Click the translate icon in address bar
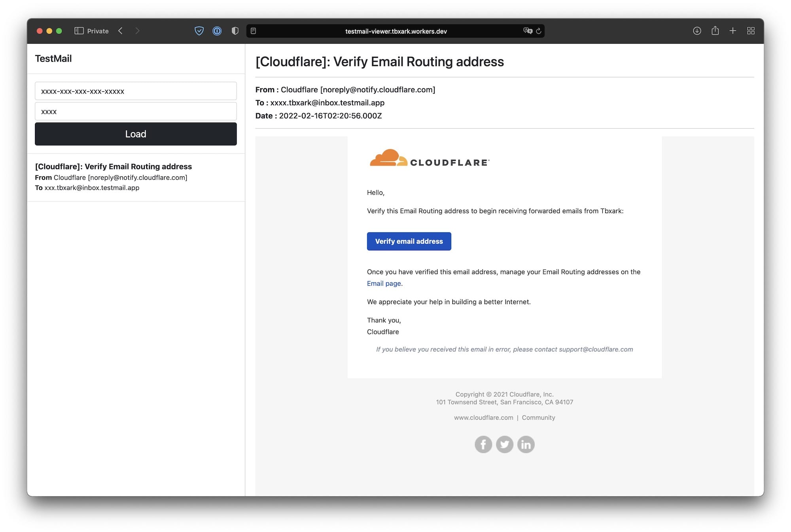 coord(527,31)
